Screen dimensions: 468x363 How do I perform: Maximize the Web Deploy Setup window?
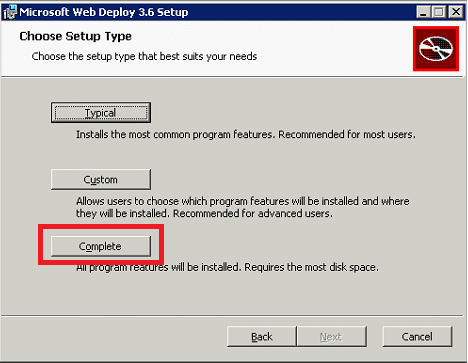(439, 12)
